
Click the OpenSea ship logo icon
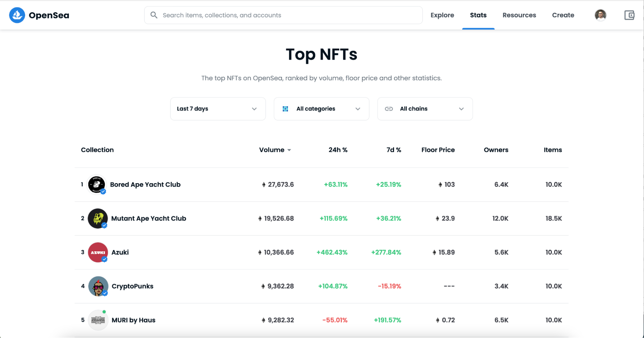coord(17,15)
